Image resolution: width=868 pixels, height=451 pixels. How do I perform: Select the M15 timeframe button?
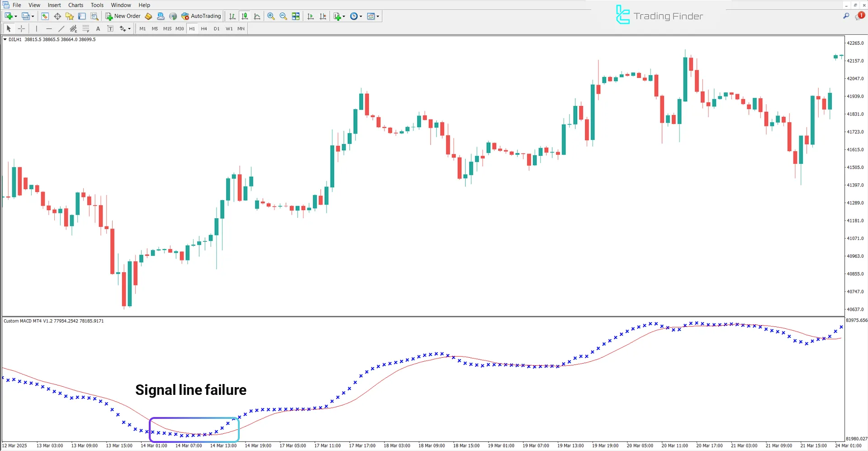pyautogui.click(x=167, y=28)
